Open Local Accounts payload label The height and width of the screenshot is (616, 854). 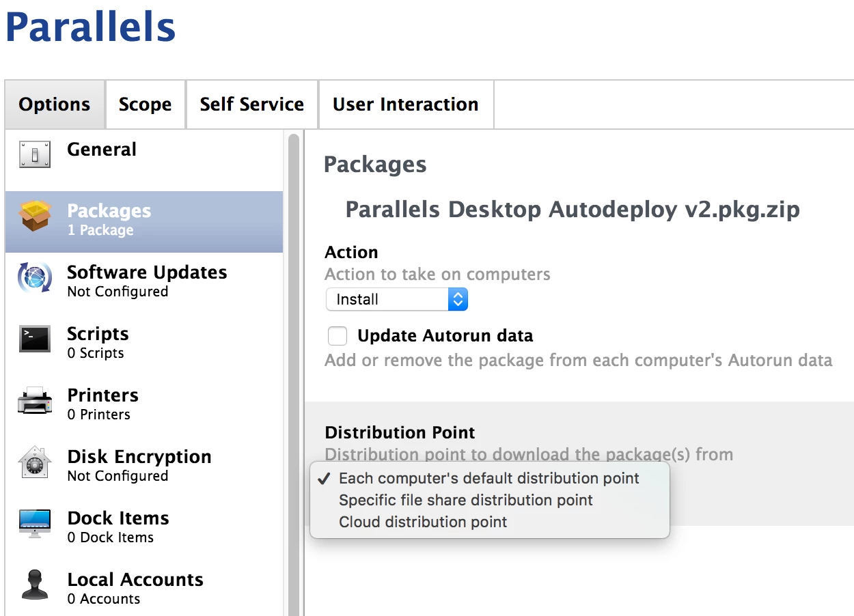pyautogui.click(x=135, y=580)
